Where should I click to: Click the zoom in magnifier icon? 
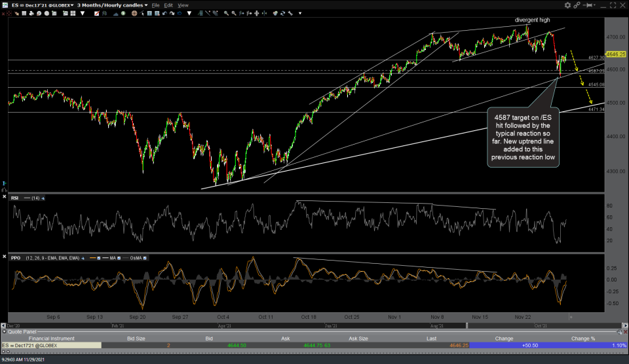tap(226, 13)
